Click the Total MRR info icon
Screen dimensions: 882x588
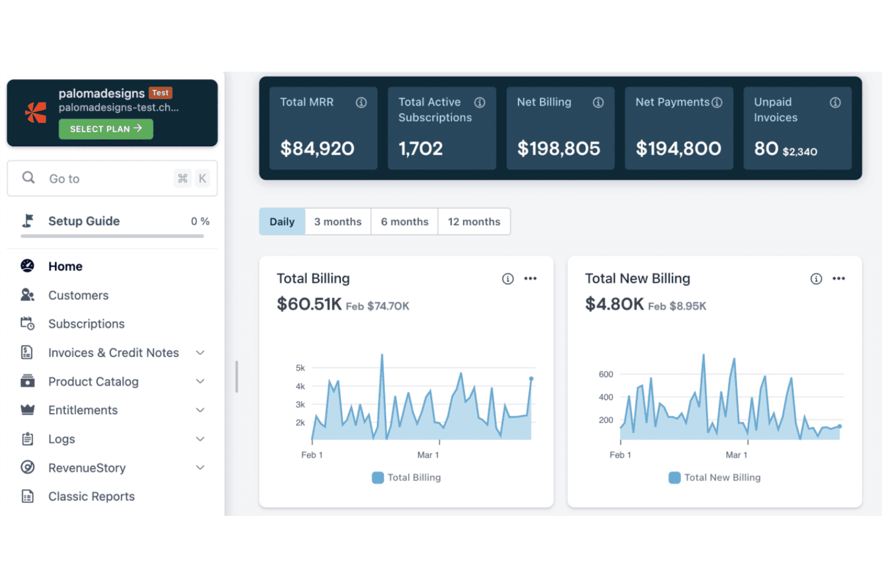[x=361, y=102]
